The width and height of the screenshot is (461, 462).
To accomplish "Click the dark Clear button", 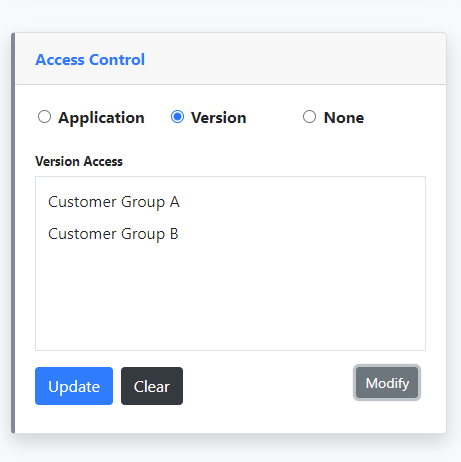I will tap(152, 386).
